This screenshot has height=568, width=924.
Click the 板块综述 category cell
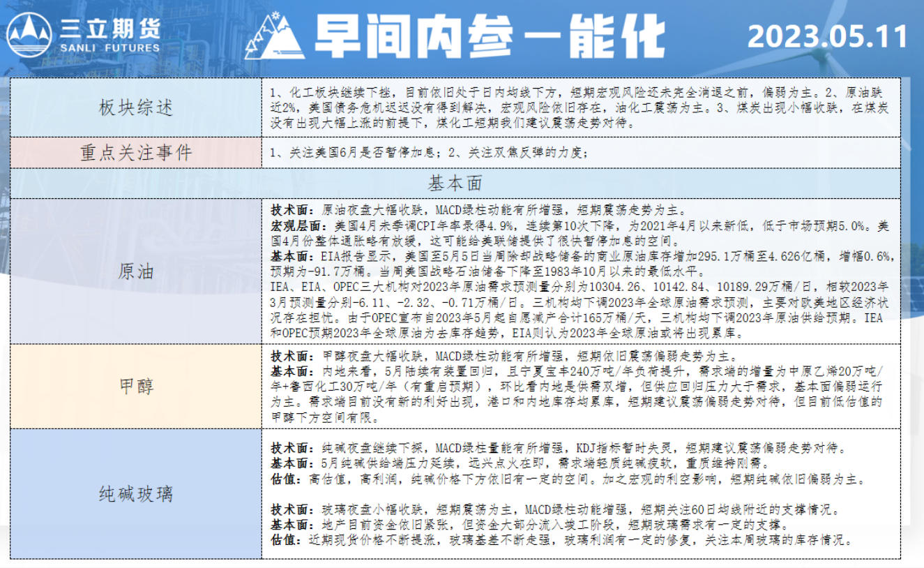pos(135,108)
